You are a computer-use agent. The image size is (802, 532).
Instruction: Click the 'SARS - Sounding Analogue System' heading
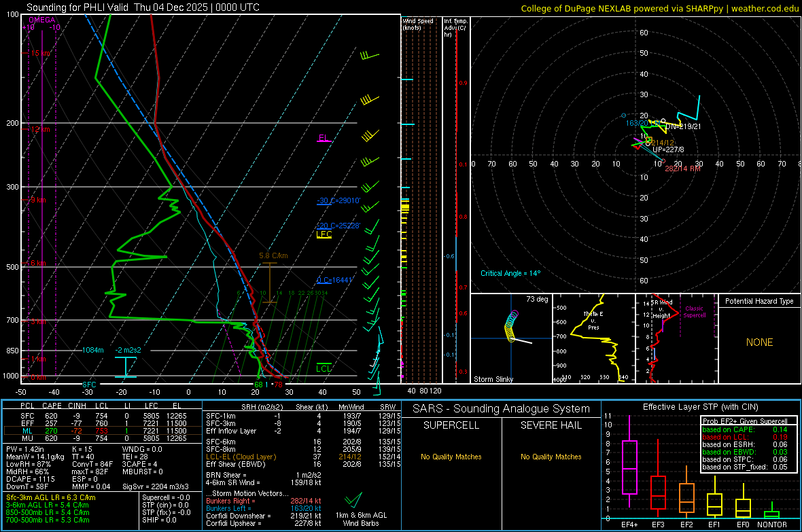[x=501, y=408]
